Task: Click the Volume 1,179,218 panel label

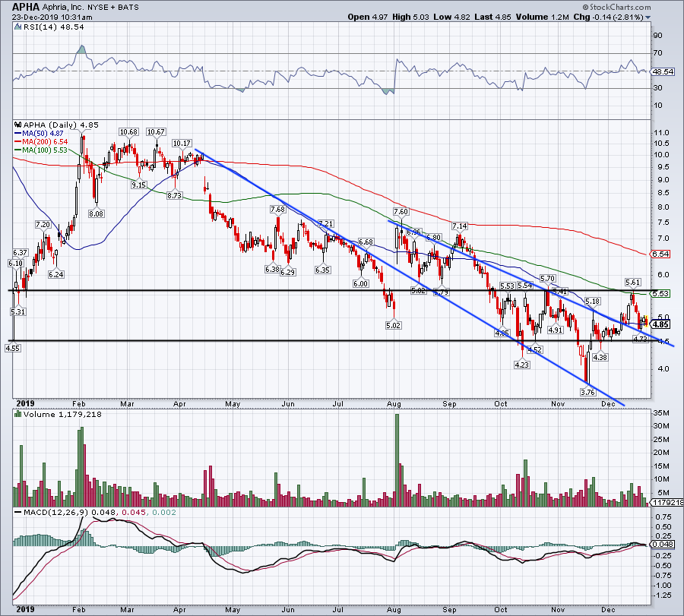Action: (x=62, y=414)
